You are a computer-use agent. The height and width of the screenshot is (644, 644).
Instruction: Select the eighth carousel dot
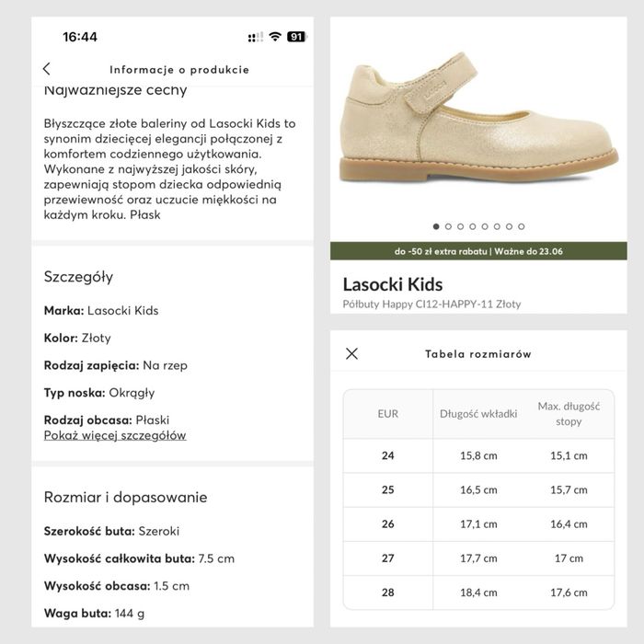(x=522, y=226)
